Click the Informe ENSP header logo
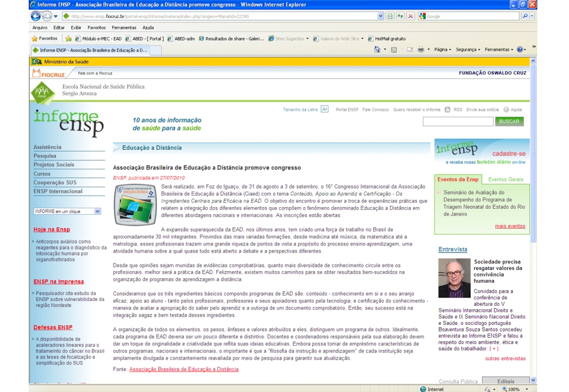 [x=69, y=123]
